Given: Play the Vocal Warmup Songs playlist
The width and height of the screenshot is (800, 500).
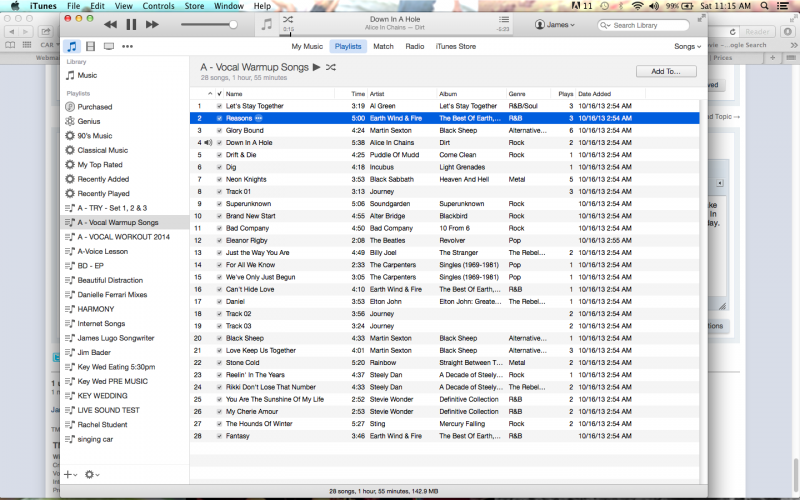Looking at the screenshot, I should 316,67.
